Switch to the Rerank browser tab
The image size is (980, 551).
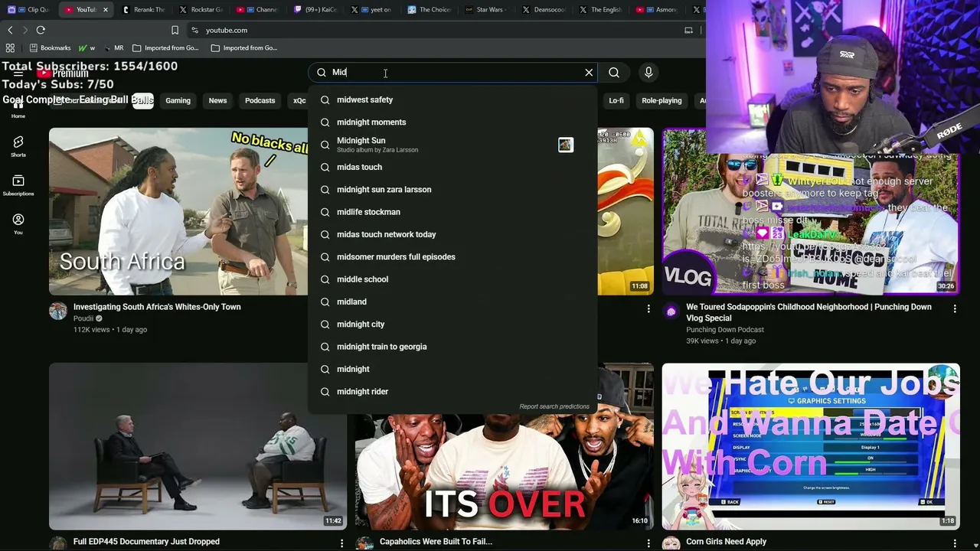[143, 9]
